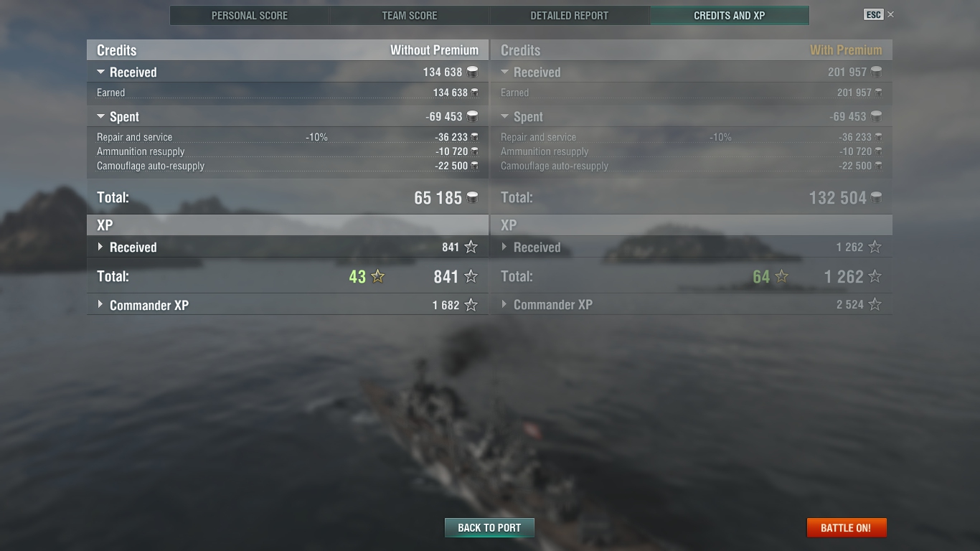The image size is (980, 551).
Task: Switch to the Team Score tab
Action: pyautogui.click(x=410, y=15)
